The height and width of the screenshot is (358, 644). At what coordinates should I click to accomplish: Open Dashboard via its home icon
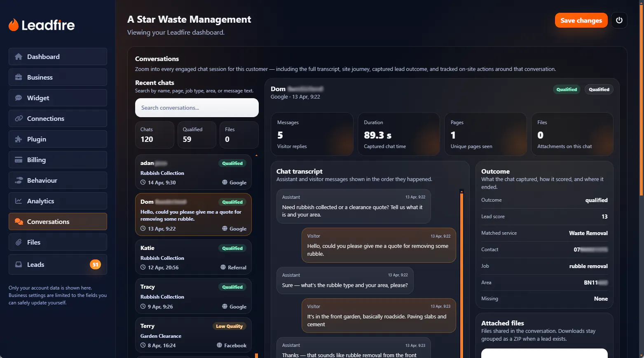click(x=19, y=57)
